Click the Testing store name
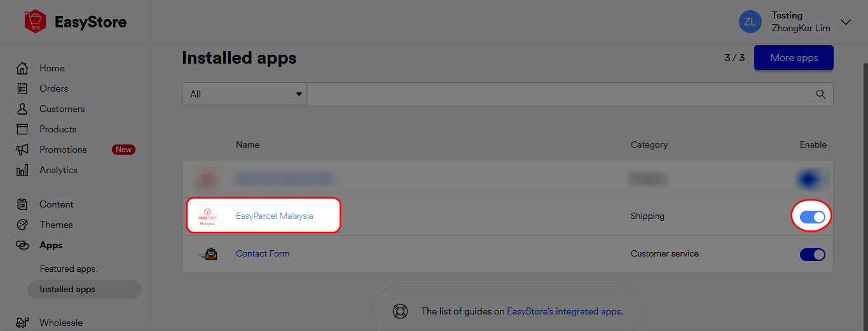868x331 pixels. (x=787, y=15)
